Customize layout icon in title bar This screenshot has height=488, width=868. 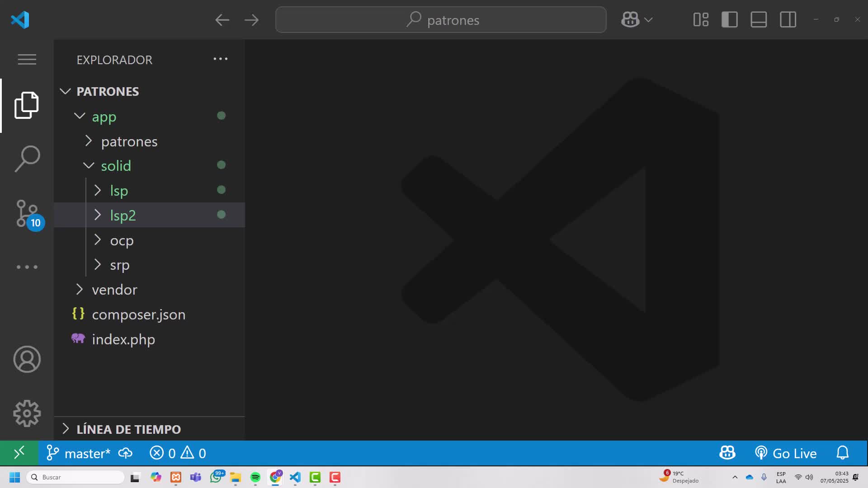tap(701, 20)
